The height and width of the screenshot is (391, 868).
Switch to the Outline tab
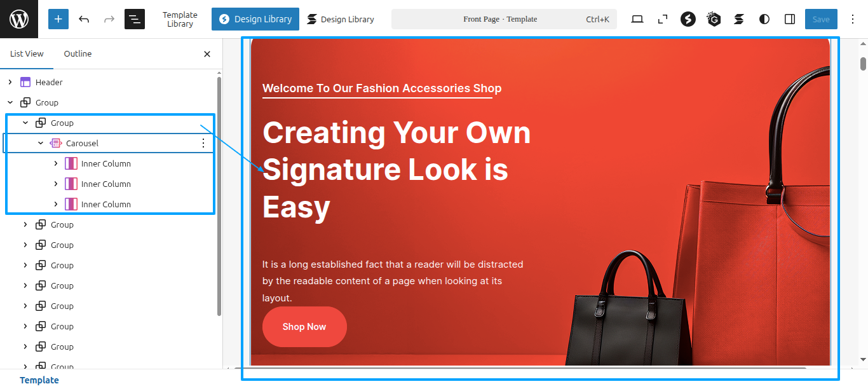click(x=78, y=54)
